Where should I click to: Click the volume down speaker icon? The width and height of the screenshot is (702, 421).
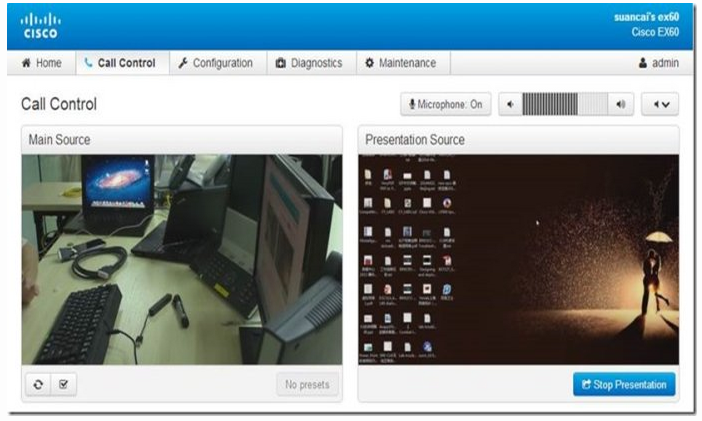point(510,104)
